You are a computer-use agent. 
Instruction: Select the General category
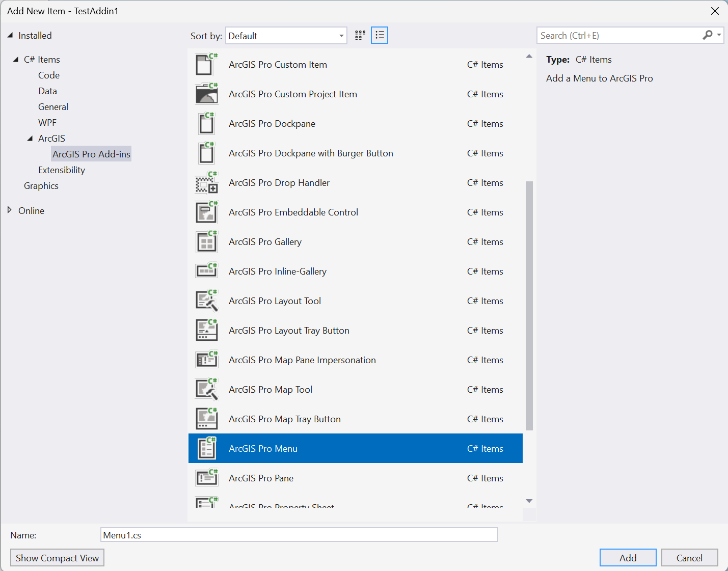53,106
